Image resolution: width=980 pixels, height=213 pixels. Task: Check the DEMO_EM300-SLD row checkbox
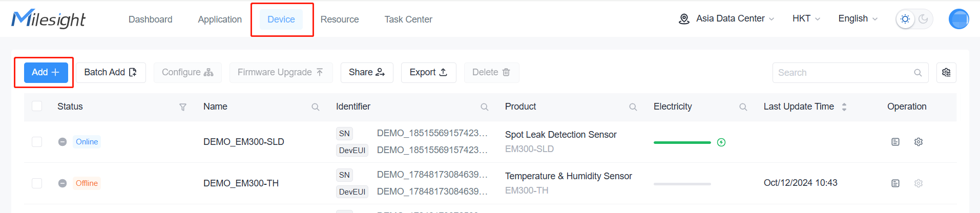pos(37,141)
